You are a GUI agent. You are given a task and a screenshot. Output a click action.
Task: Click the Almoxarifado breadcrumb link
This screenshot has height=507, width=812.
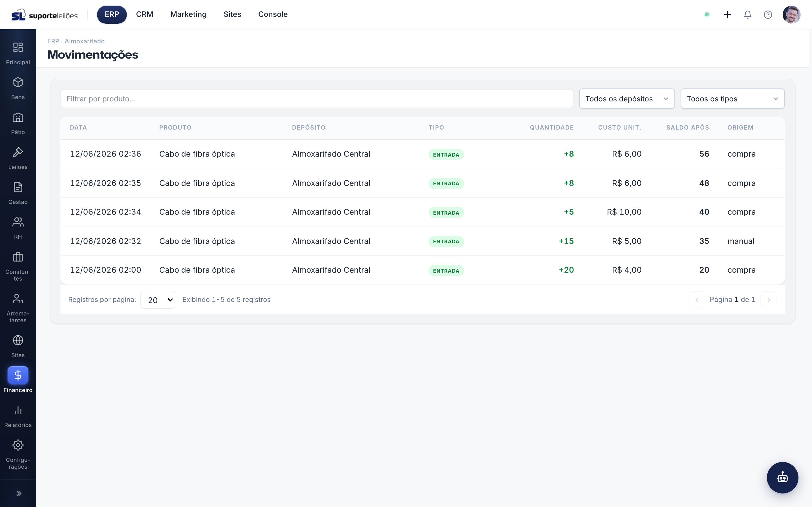(85, 41)
